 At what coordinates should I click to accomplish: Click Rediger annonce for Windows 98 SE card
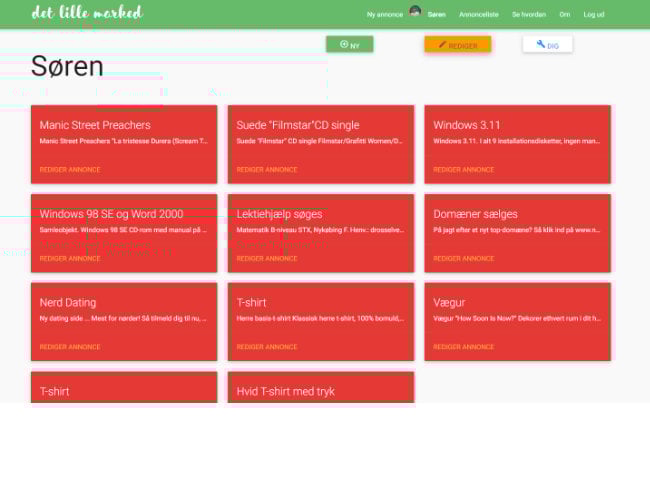click(70, 259)
